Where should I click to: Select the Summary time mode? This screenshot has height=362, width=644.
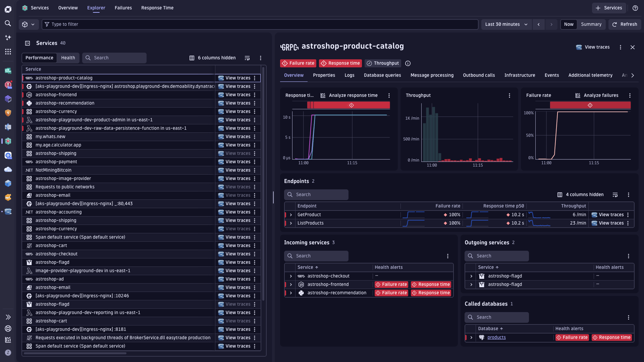591,24
